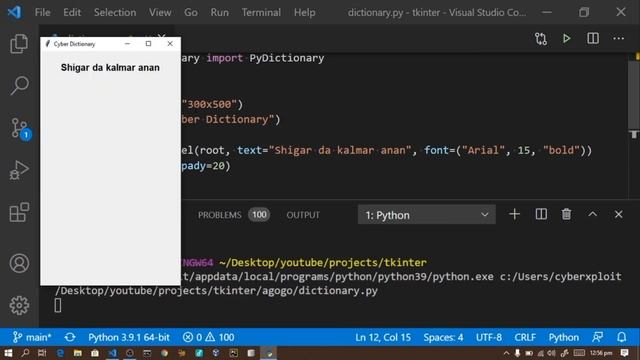Screen dimensions: 640x360
Task: Click the main* git branch in the status bar
Action: (x=32, y=337)
